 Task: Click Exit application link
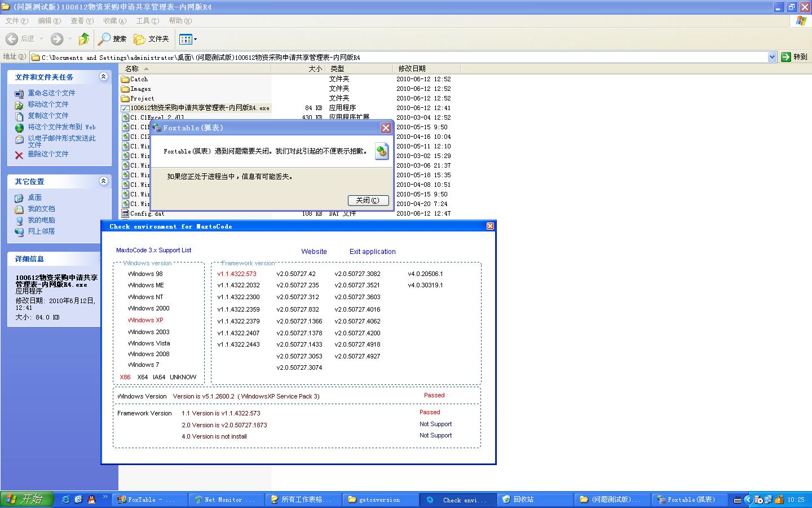[x=372, y=252]
